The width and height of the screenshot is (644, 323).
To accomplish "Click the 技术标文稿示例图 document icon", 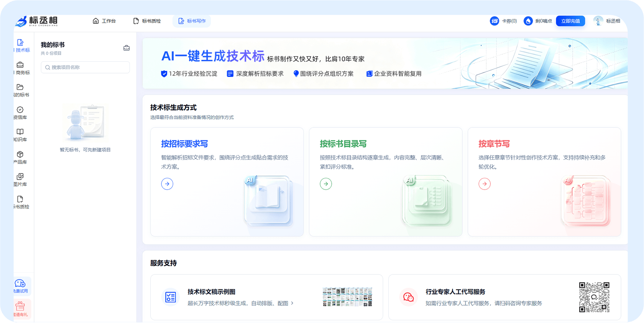I will point(171,297).
